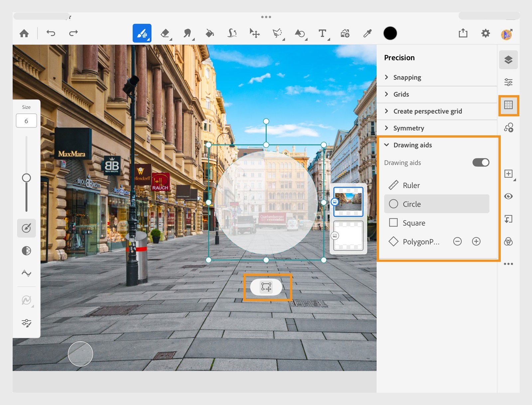Image resolution: width=532 pixels, height=405 pixels.
Task: Toggle the Precision panel icon
Action: [x=508, y=105]
